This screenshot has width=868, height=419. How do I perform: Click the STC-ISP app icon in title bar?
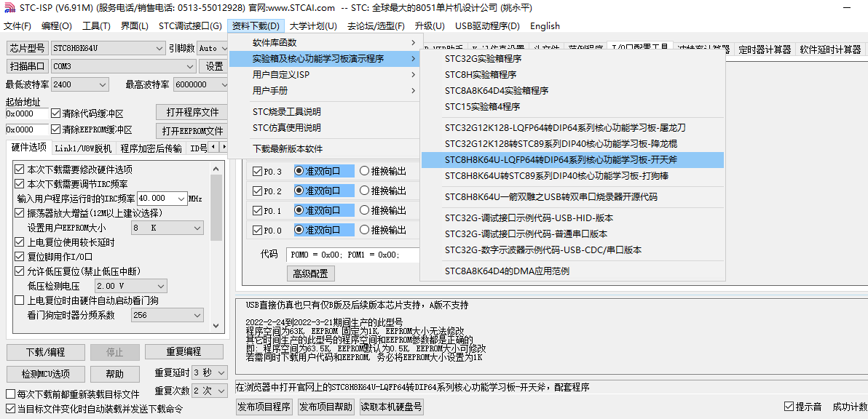point(9,8)
